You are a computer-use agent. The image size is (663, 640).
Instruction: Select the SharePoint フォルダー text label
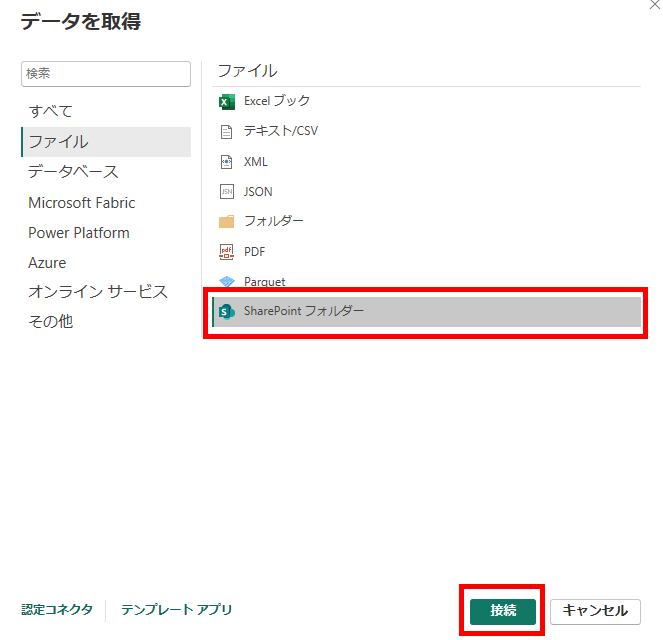coord(304,311)
